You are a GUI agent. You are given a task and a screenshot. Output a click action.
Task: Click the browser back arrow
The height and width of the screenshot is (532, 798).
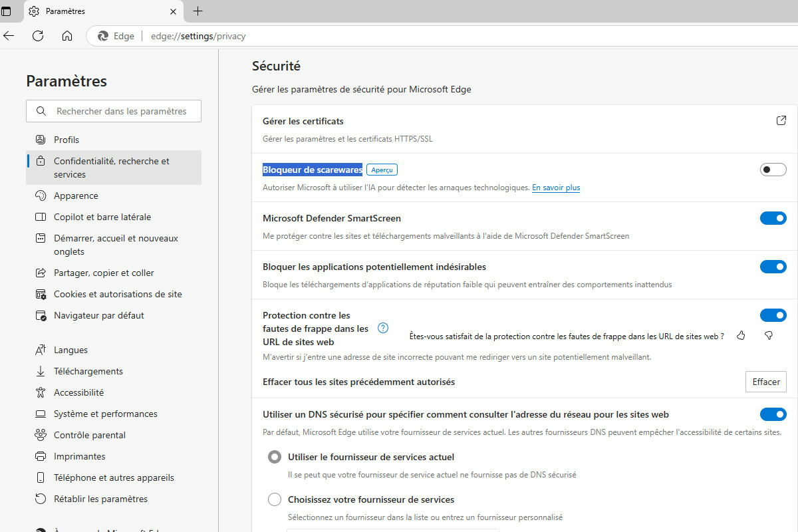(9, 36)
